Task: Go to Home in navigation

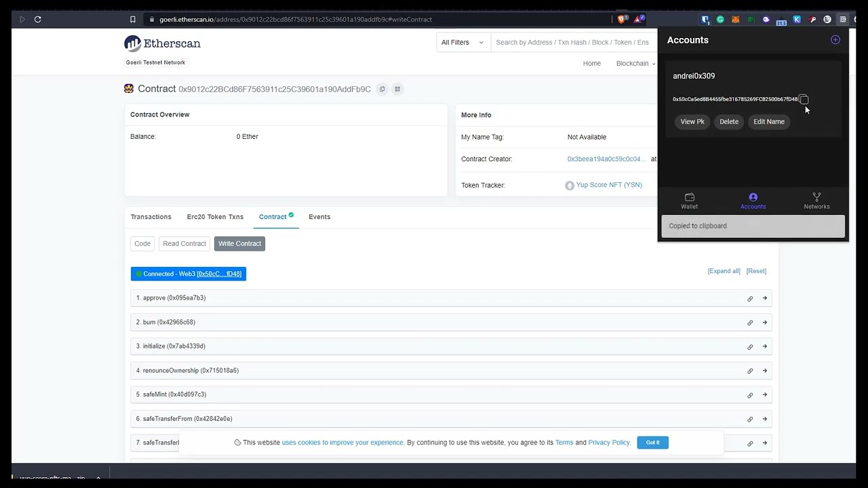Action: (592, 63)
